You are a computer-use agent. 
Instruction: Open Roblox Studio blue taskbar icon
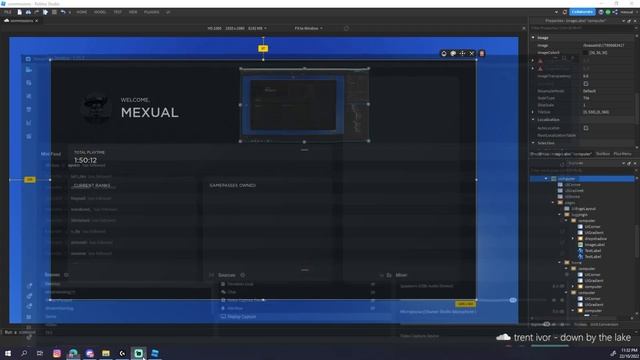pyautogui.click(x=155, y=353)
